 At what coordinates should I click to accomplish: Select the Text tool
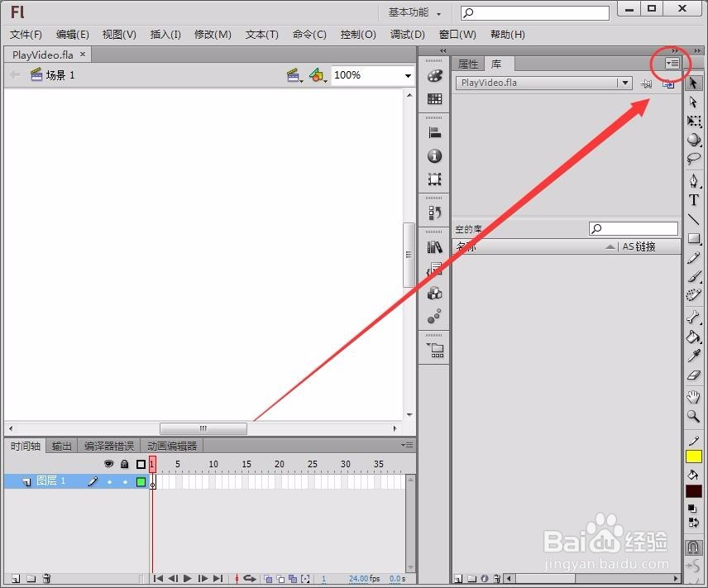click(x=694, y=200)
